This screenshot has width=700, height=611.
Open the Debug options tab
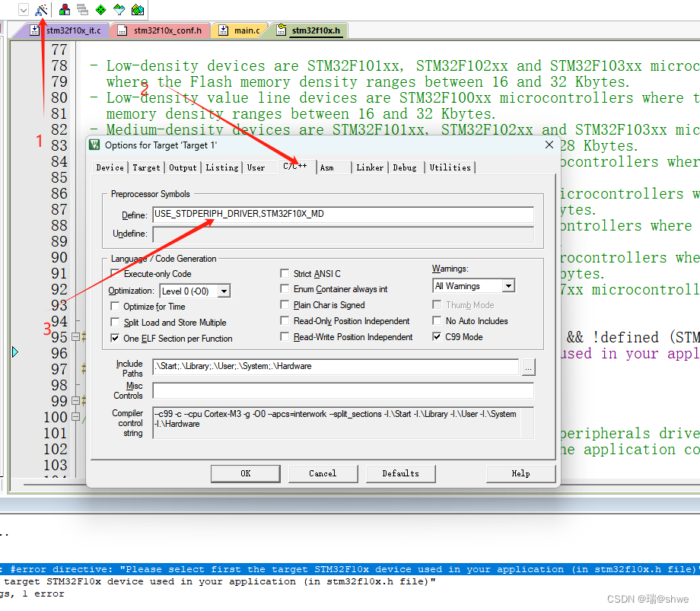click(407, 167)
